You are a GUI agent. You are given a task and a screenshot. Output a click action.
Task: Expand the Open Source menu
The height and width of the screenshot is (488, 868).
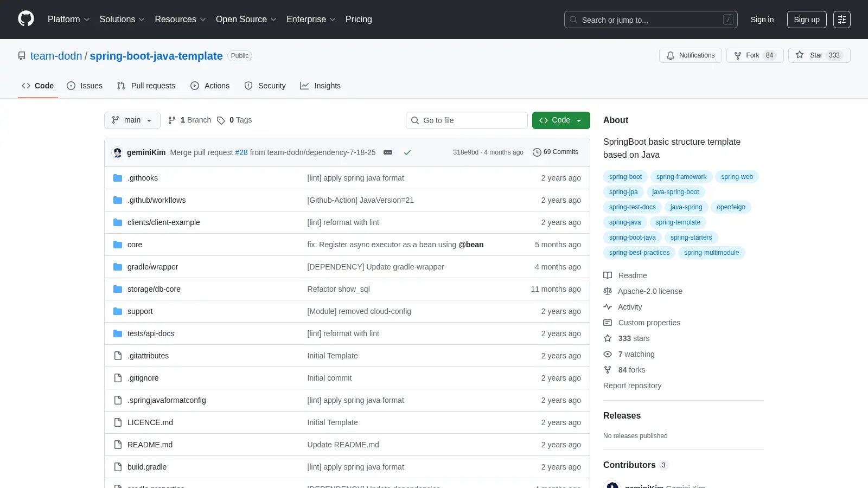coord(246,20)
